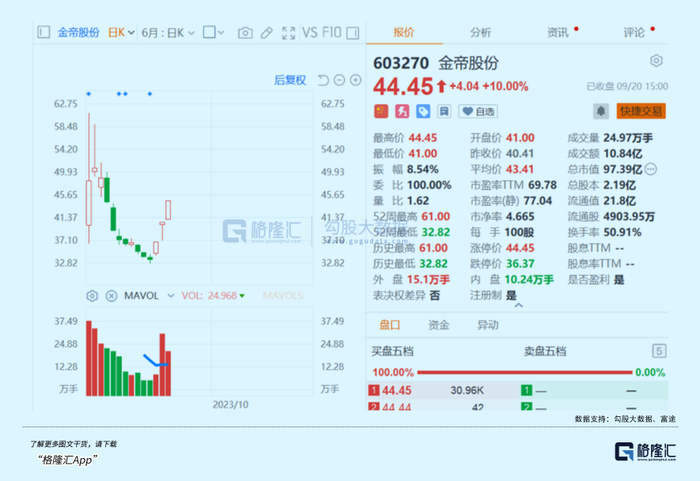
Task: Open quote settings gear icon
Action: (656, 61)
